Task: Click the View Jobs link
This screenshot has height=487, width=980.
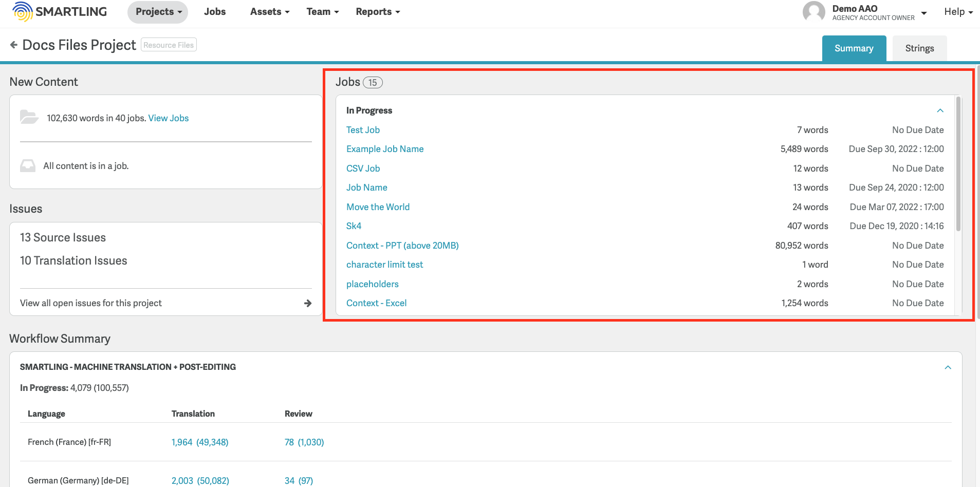Action: pos(169,118)
